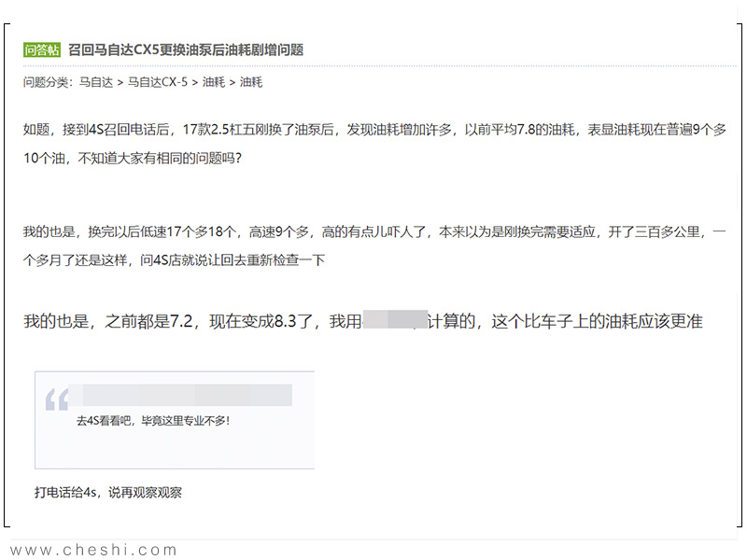
Task: Click the reply 打电话给4s，说再观察观察
Action: click(x=108, y=493)
